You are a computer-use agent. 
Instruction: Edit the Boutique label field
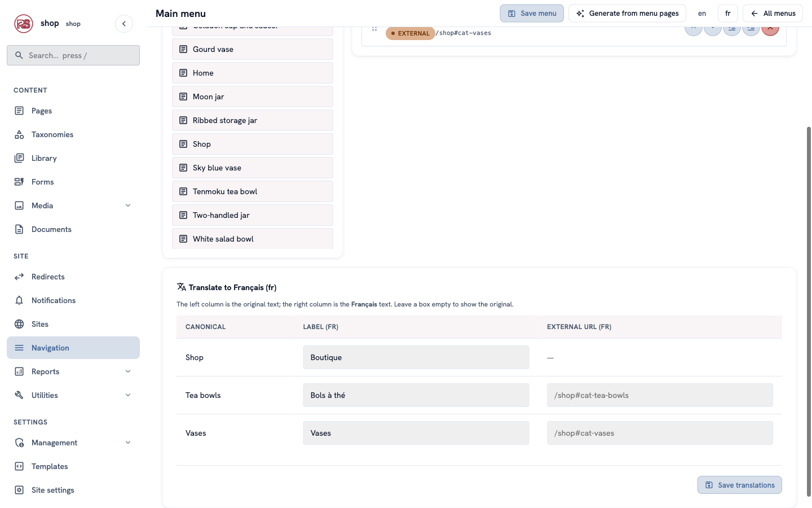tap(416, 357)
